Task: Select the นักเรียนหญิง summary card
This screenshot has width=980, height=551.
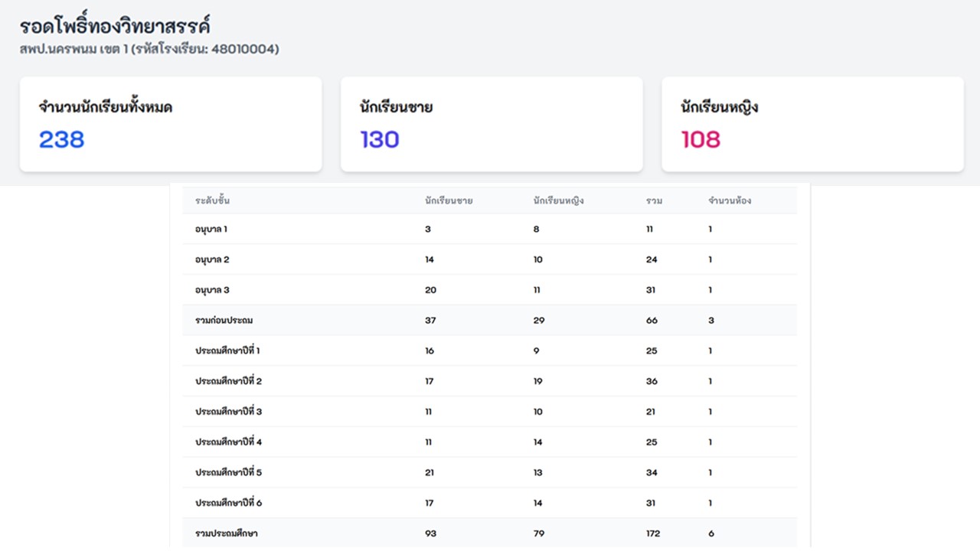Action: [812, 124]
